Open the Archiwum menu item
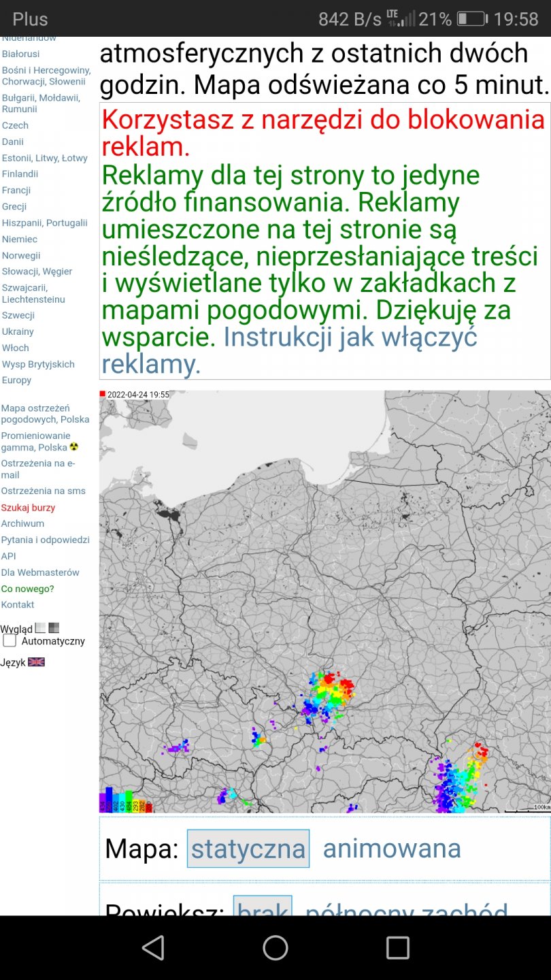This screenshot has width=551, height=980. [22, 523]
